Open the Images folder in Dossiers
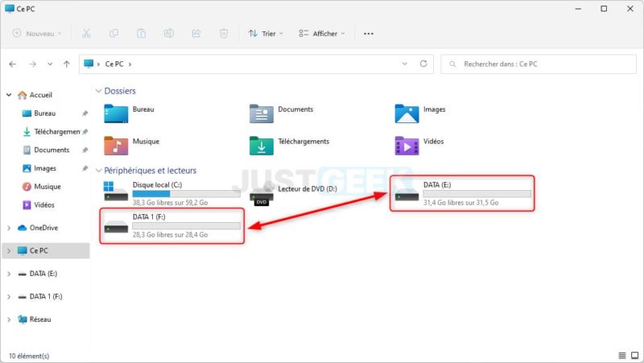 407,113
